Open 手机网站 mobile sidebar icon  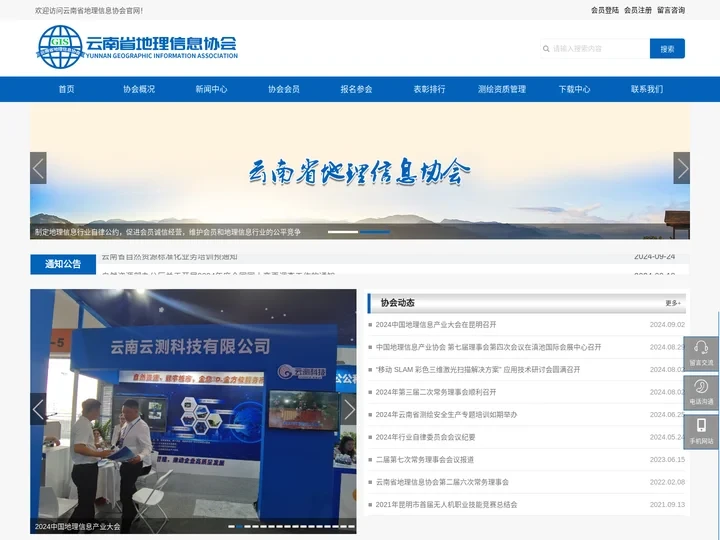pyautogui.click(x=701, y=432)
